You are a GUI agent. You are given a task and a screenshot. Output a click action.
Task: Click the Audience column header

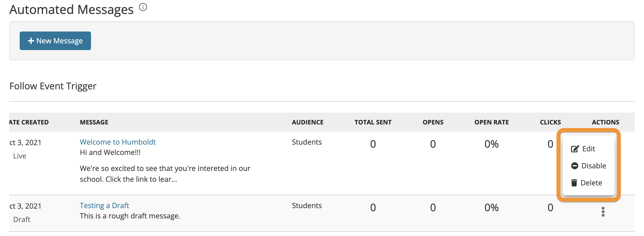point(308,122)
